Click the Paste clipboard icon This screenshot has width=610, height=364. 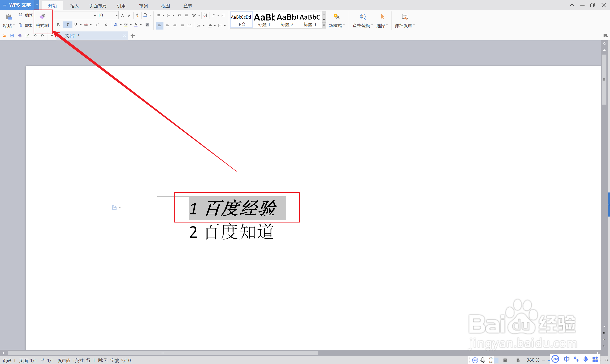(9, 17)
